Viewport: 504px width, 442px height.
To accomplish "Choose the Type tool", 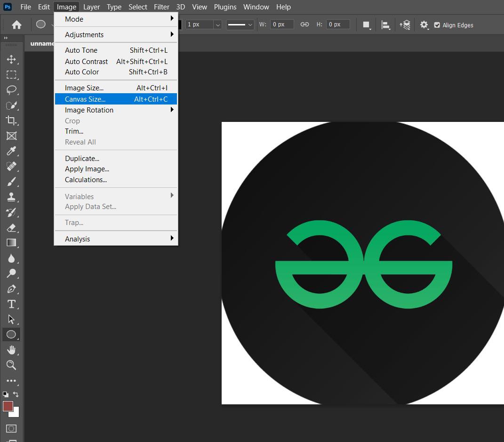I will click(11, 304).
